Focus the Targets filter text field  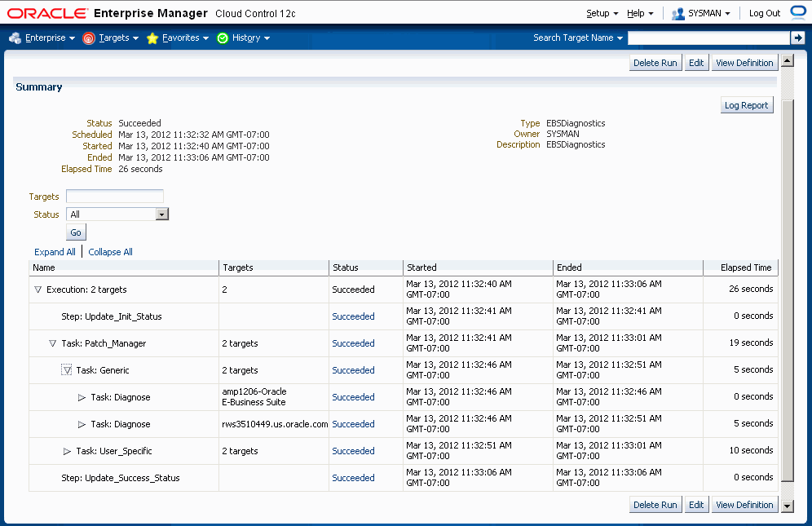(x=115, y=197)
